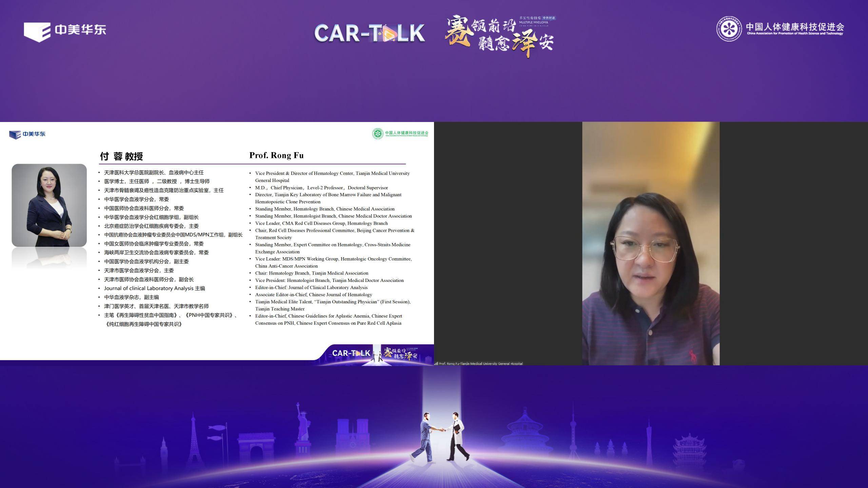Click the speaker name label under webcam
Image resolution: width=868 pixels, height=488 pixels.
coord(480,364)
